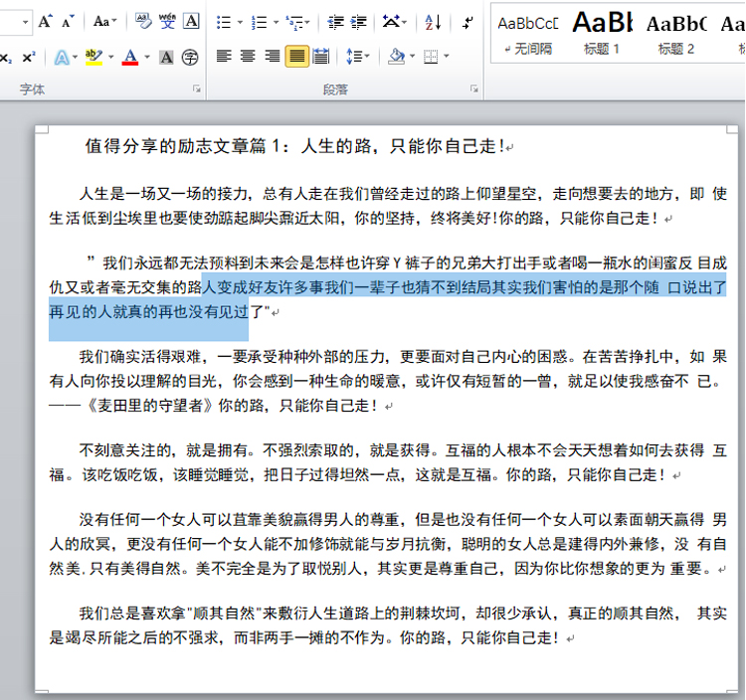The height and width of the screenshot is (700, 746).
Task: Click the line starting 不刻意关注的
Action: point(403,450)
